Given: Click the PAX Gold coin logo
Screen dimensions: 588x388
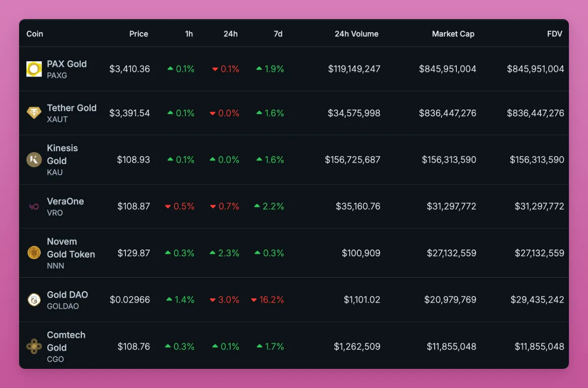Looking at the screenshot, I should (34, 69).
